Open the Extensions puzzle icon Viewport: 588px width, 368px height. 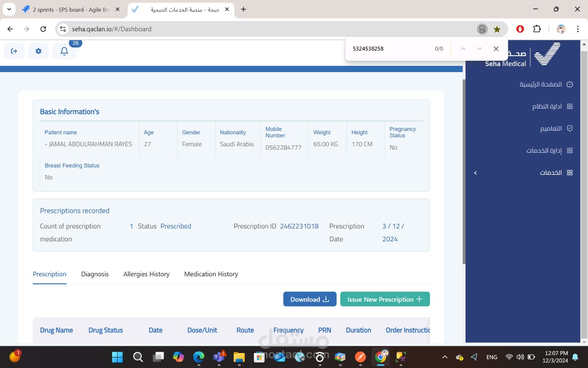coord(537,29)
